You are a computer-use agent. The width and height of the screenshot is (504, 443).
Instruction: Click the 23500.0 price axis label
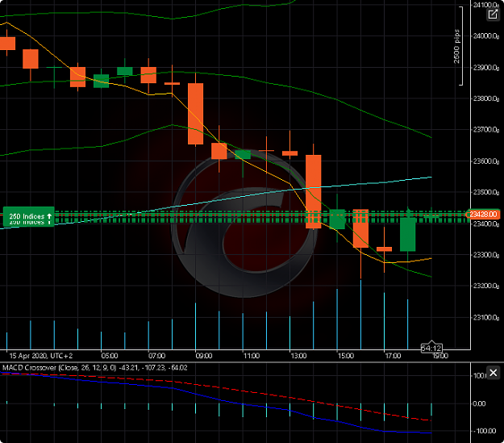[x=485, y=192]
